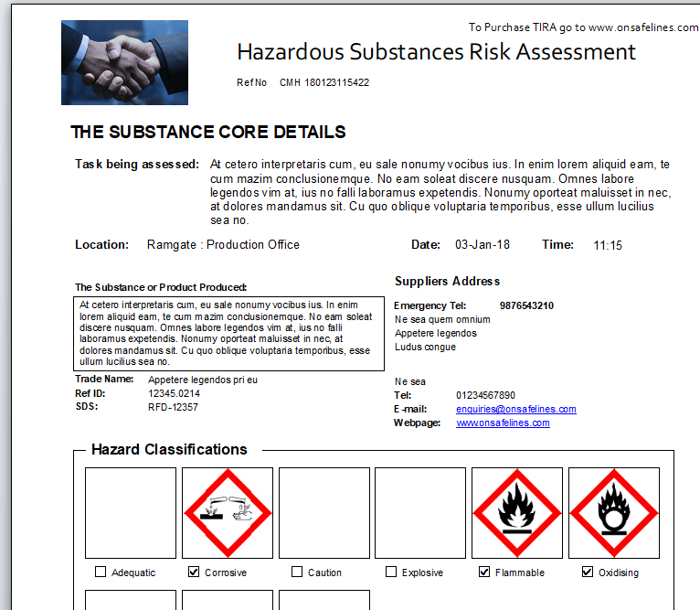
Task: Click the 'Task being assessed:' label
Action: coord(137,165)
